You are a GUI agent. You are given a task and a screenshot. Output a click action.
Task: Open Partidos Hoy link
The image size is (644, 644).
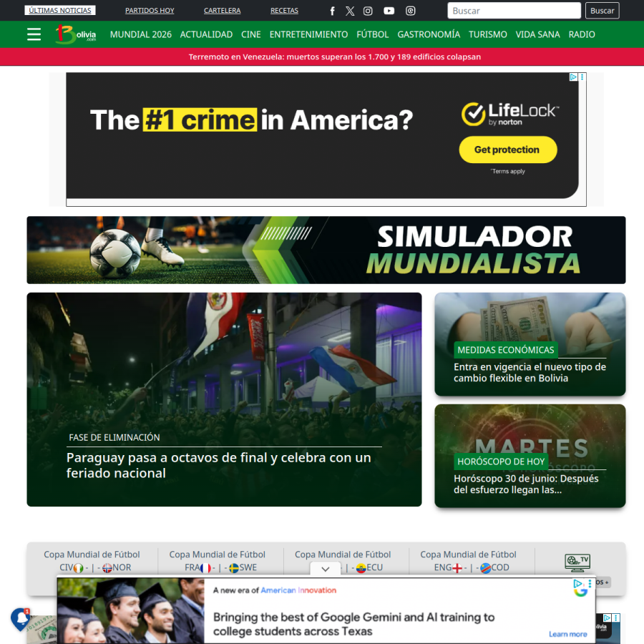[150, 11]
